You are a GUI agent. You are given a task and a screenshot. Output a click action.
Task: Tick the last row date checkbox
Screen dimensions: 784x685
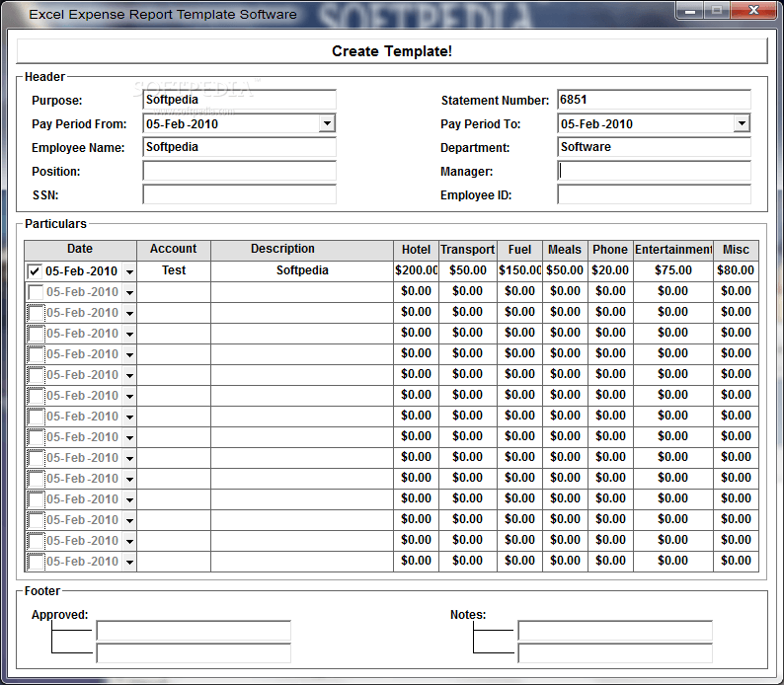(36, 562)
